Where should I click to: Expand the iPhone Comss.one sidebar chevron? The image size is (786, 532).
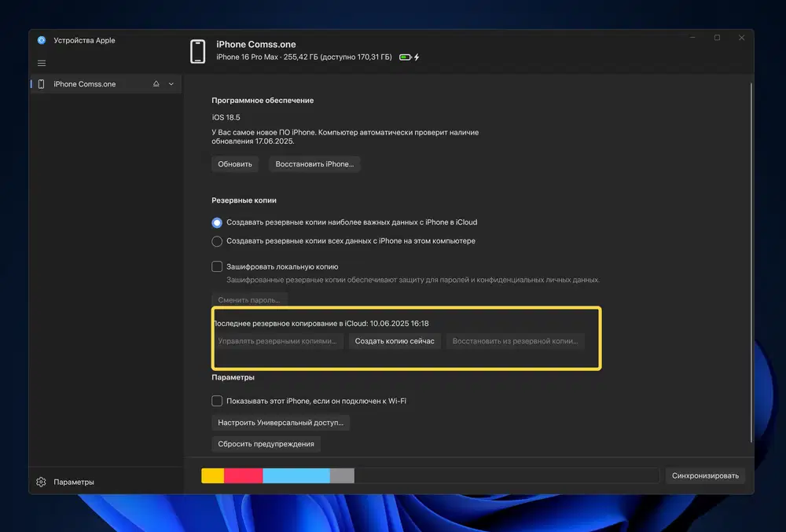point(171,83)
